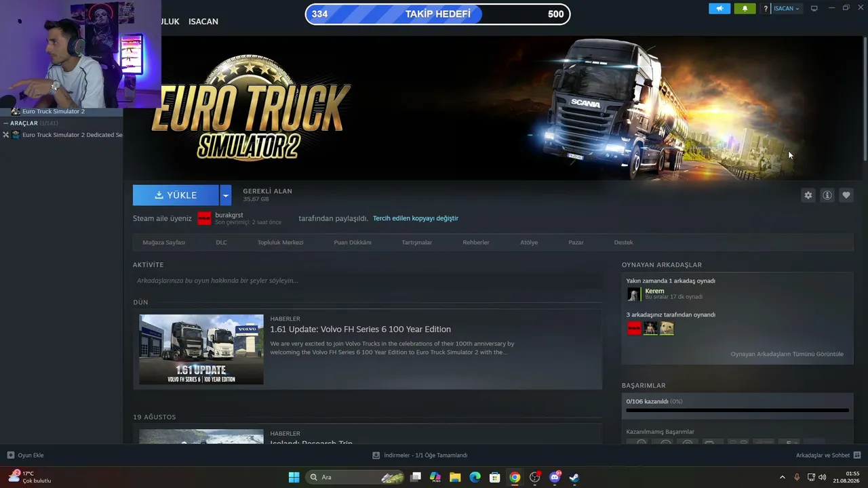Image resolution: width=868 pixels, height=488 pixels.
Task: Open the volume tray icon
Action: pos(823,477)
